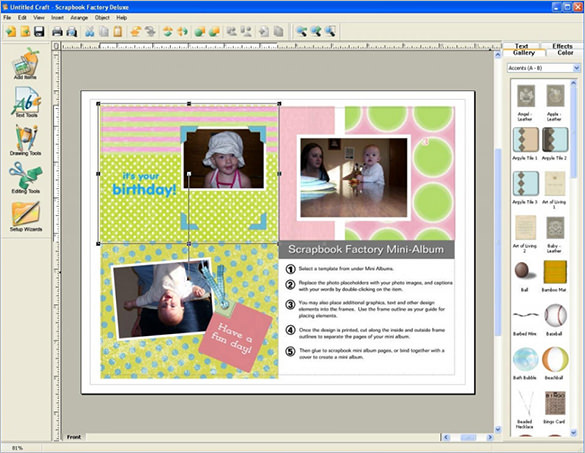Viewport: 585px width, 453px height.
Task: Click the horizontal scroll right arrow
Action: 490,437
